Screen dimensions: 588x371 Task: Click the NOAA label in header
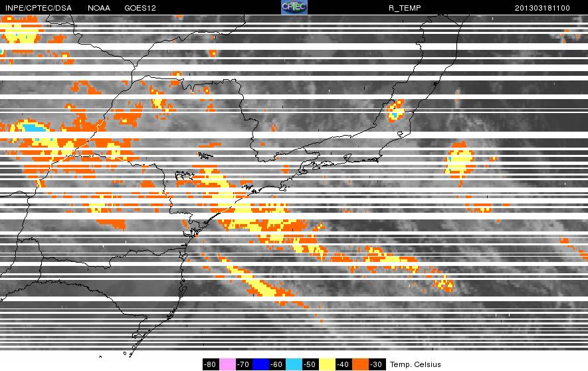[x=98, y=8]
